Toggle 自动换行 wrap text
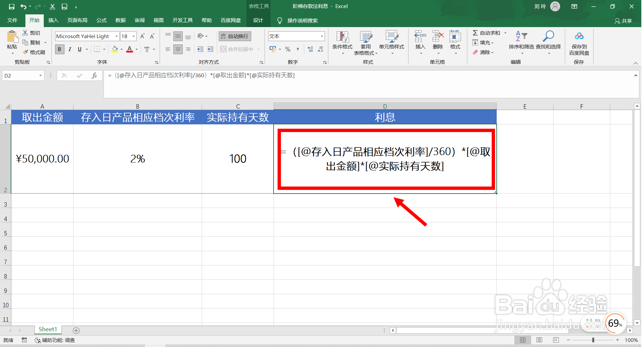This screenshot has height=347, width=644. [235, 36]
